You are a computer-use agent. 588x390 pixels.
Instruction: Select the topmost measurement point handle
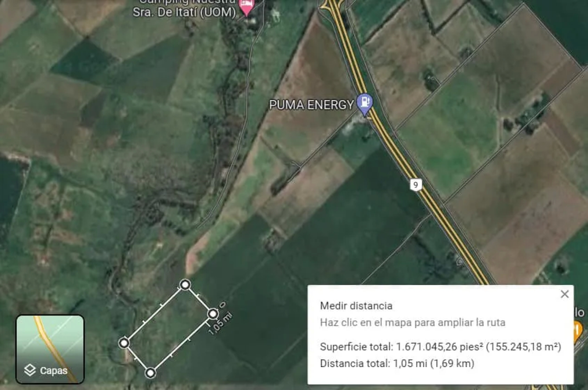click(185, 285)
